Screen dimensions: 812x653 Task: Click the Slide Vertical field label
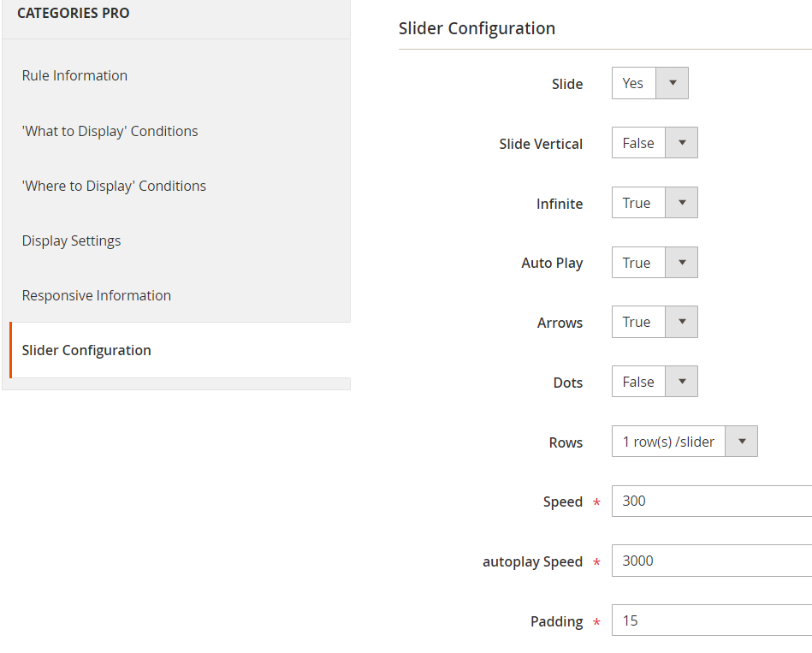tap(541, 144)
